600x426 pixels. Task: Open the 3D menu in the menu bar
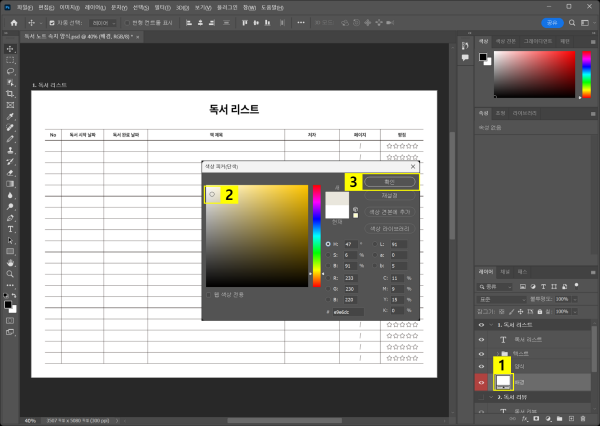(x=182, y=7)
